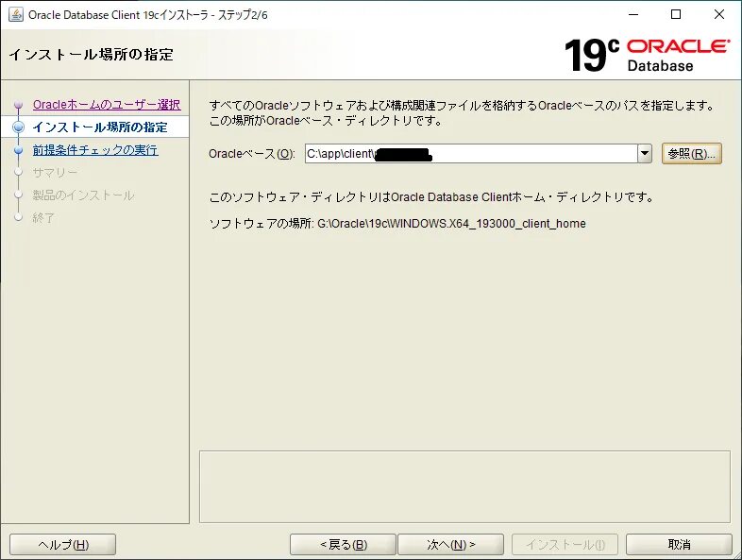Click the active step bullet beside インストール場所の指定
The height and width of the screenshot is (560, 742).
point(19,127)
